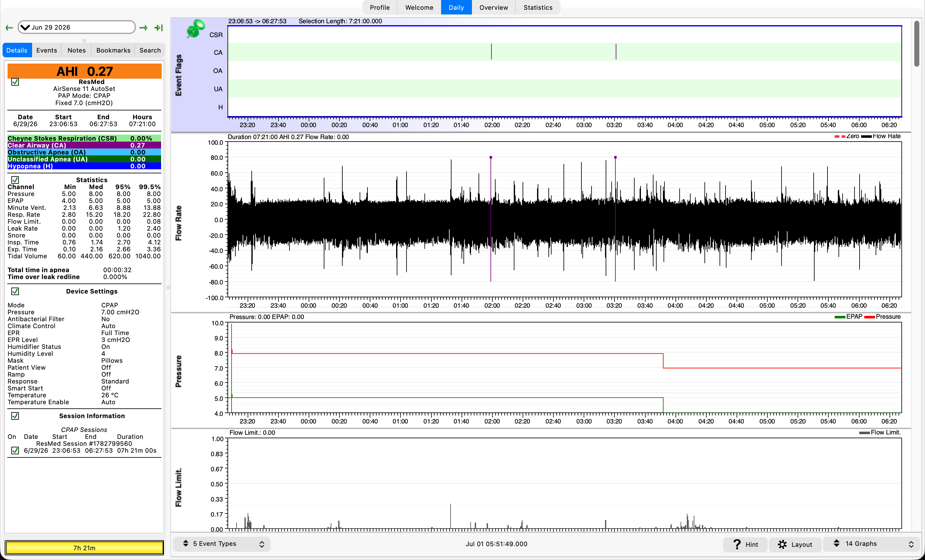Open the 5 Event Types dropdown
Image resolution: width=925 pixels, height=560 pixels.
(222, 544)
